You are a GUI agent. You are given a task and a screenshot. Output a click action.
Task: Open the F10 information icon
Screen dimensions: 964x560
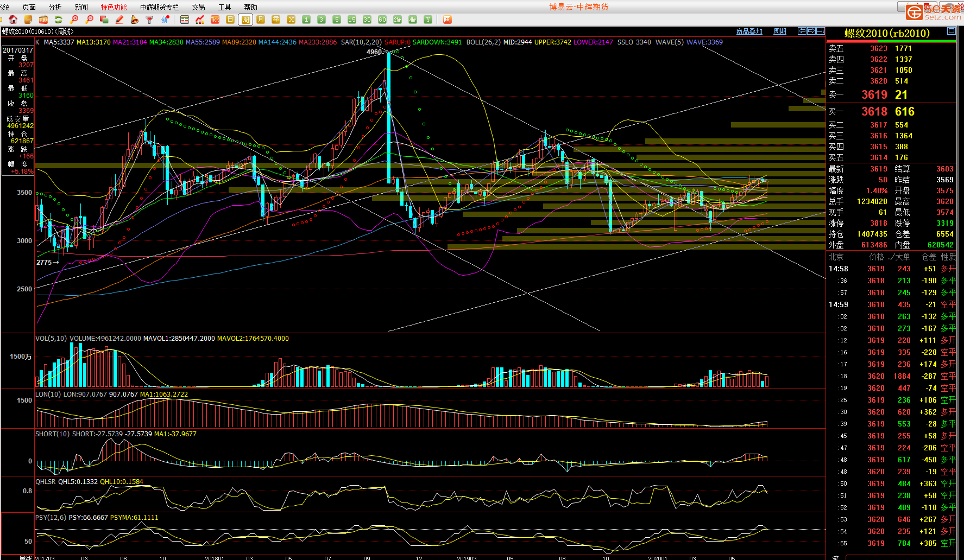pyautogui.click(x=43, y=20)
